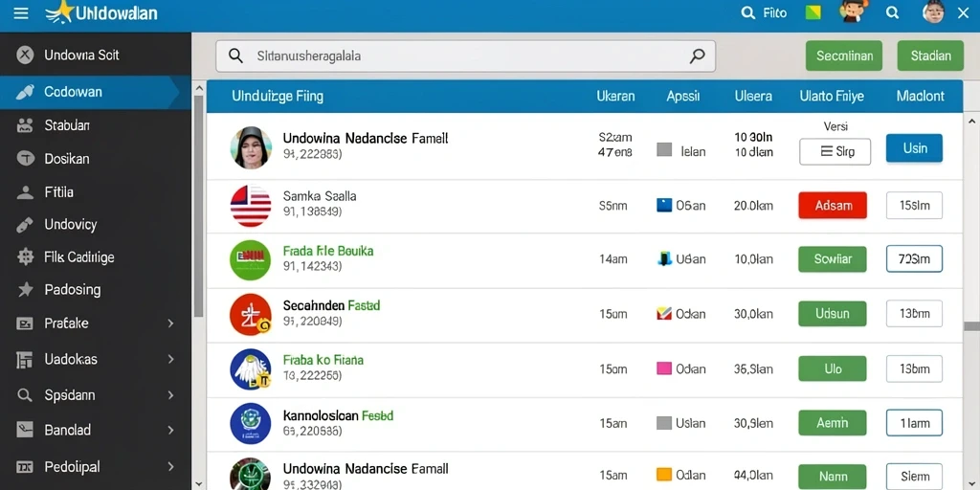
Task: Click the blue Usin button
Action: pos(914,148)
